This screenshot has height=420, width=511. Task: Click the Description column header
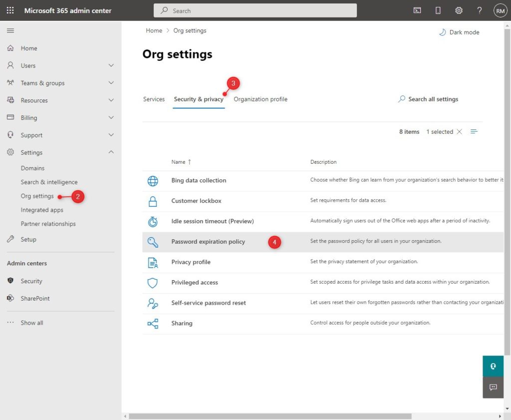323,162
